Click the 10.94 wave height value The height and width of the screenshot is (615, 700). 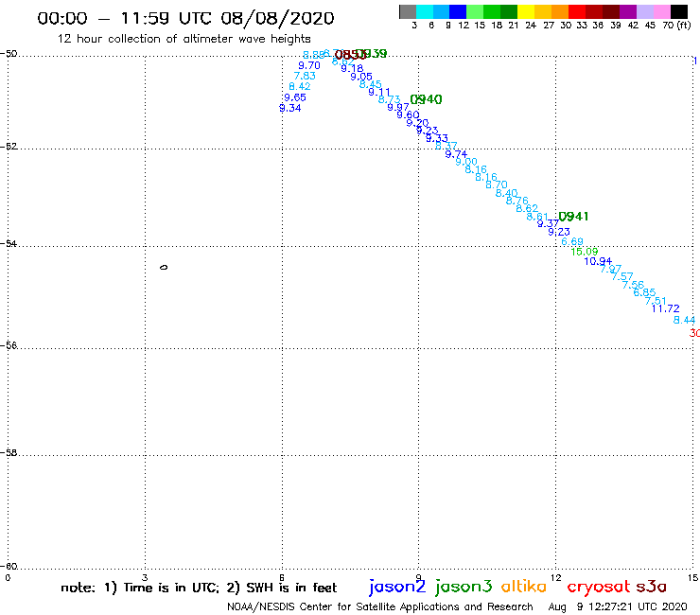click(598, 261)
